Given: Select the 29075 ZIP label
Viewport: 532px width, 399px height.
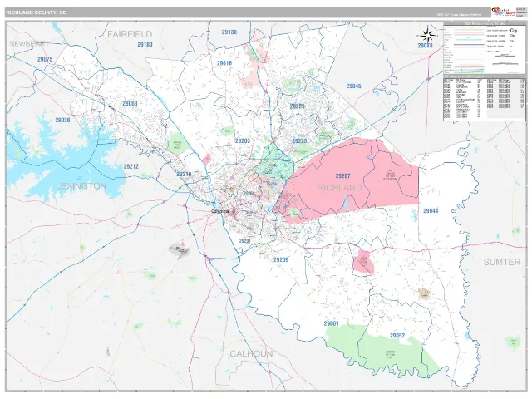Looking at the screenshot, I should coord(45,59).
